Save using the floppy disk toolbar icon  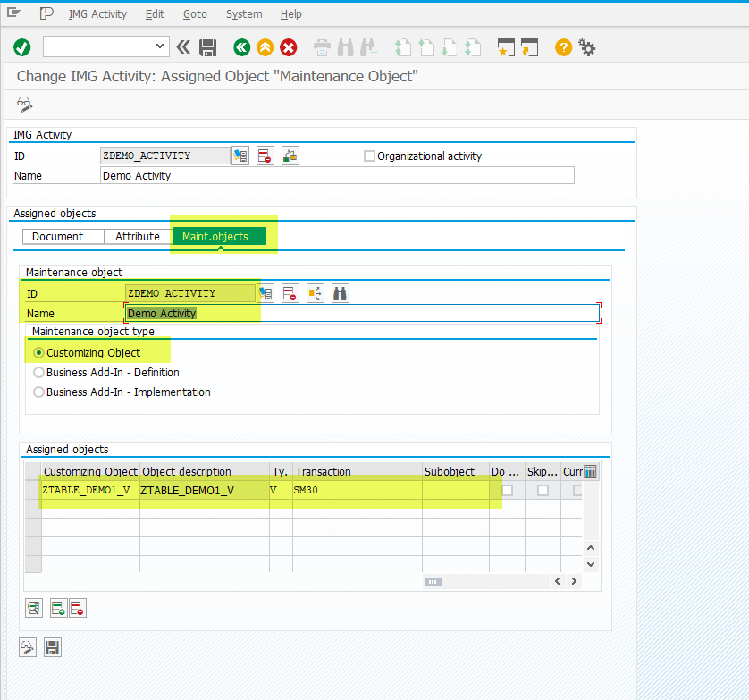tap(207, 47)
